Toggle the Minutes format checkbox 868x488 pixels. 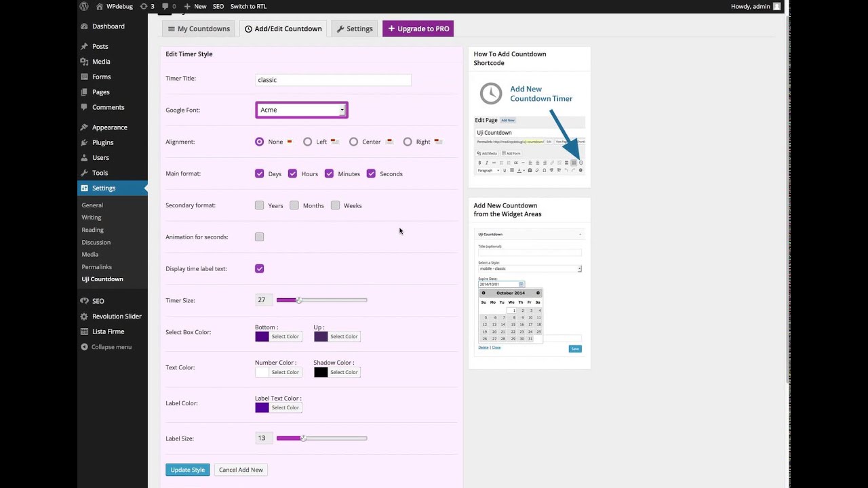[329, 174]
